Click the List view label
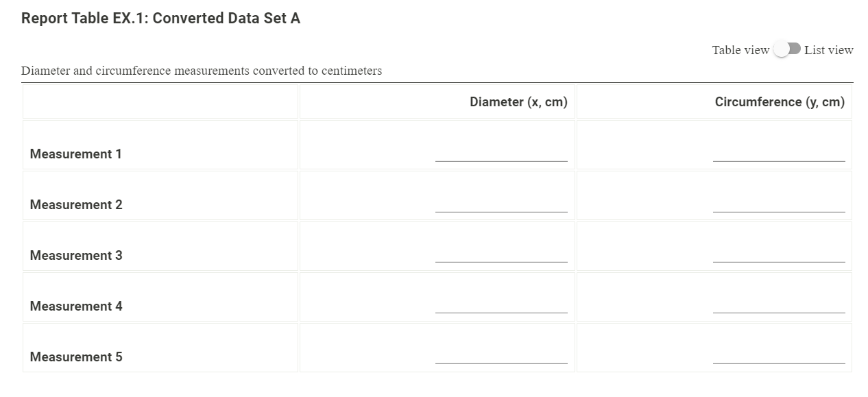Image resolution: width=868 pixels, height=397 pixels. [829, 49]
